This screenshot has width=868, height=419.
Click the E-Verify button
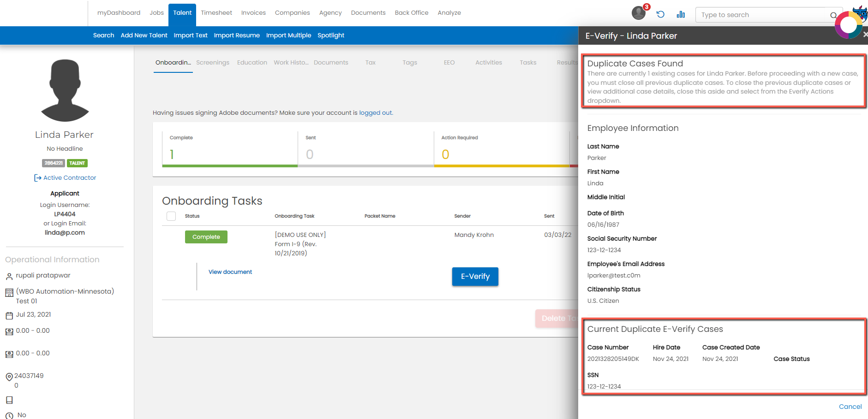pos(475,277)
